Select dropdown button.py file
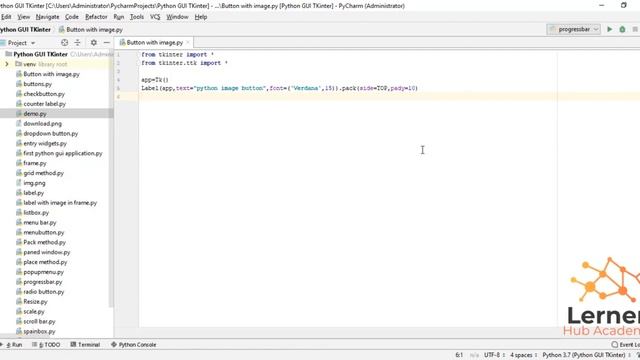Screen dimensions: 640x360 click(51, 133)
